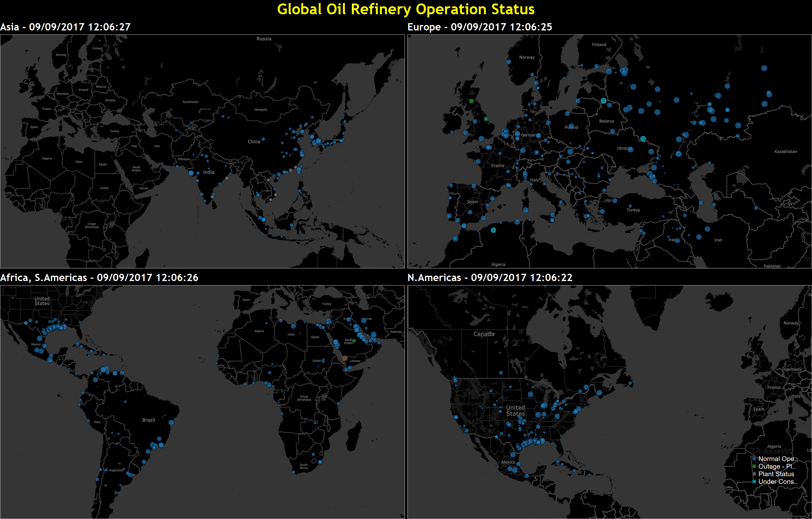
Task: Click the 'Mongolia' label on the Asia map
Action: 261,110
